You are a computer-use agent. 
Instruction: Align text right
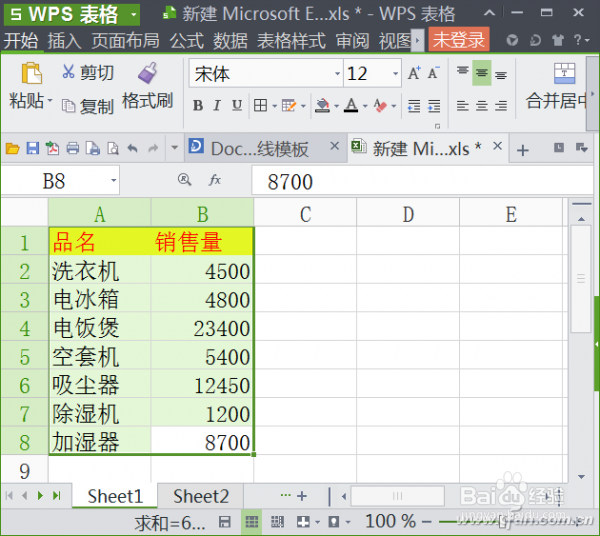point(501,106)
